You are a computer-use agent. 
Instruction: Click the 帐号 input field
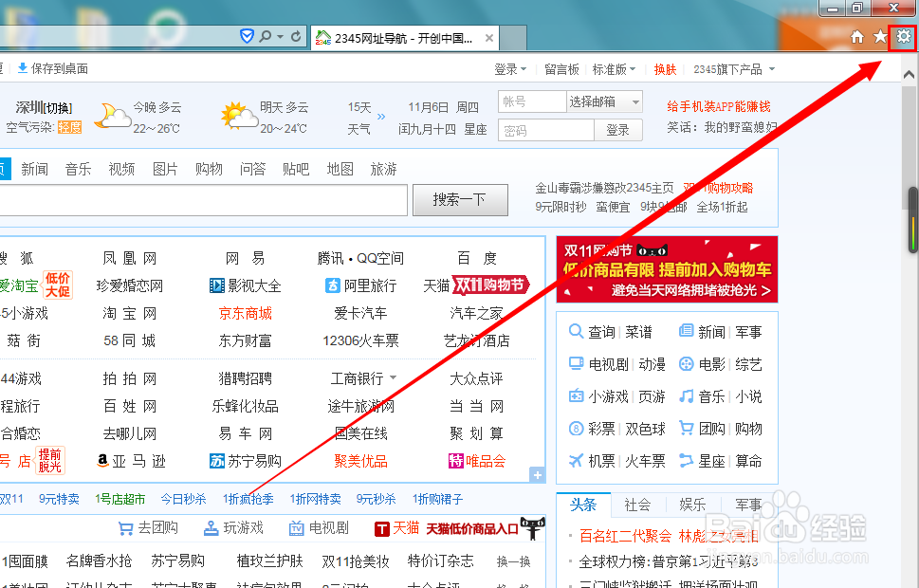(x=532, y=102)
